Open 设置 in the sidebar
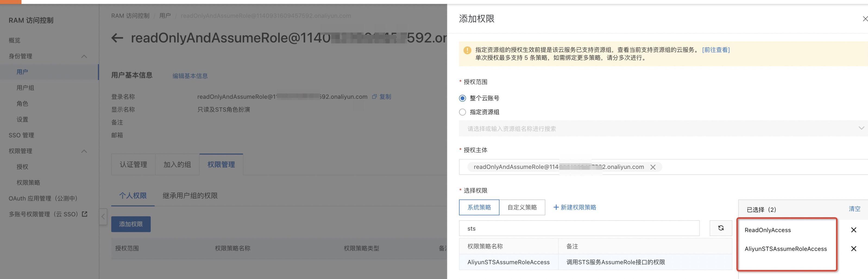The width and height of the screenshot is (868, 279). [x=22, y=120]
